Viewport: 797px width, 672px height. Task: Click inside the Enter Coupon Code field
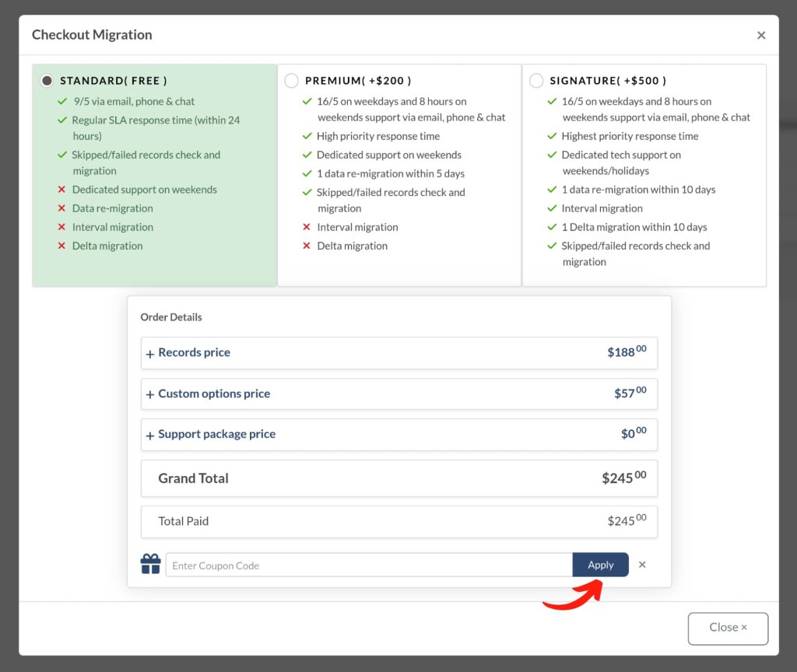[366, 565]
